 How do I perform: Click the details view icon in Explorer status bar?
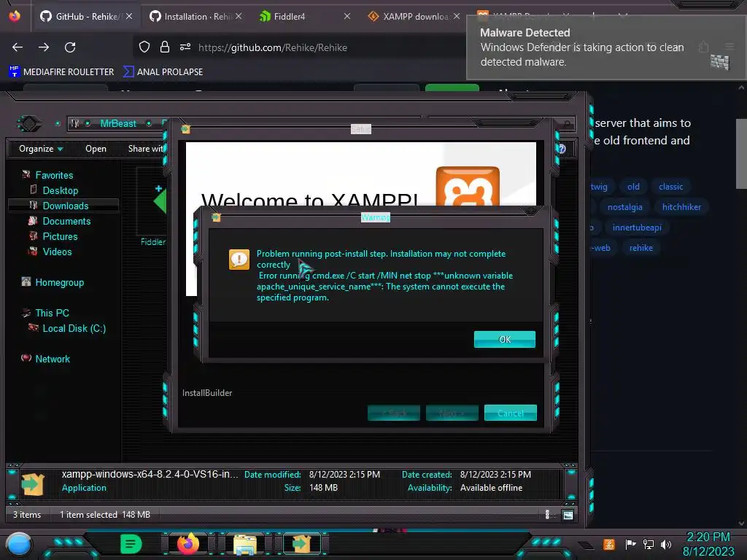pos(547,515)
